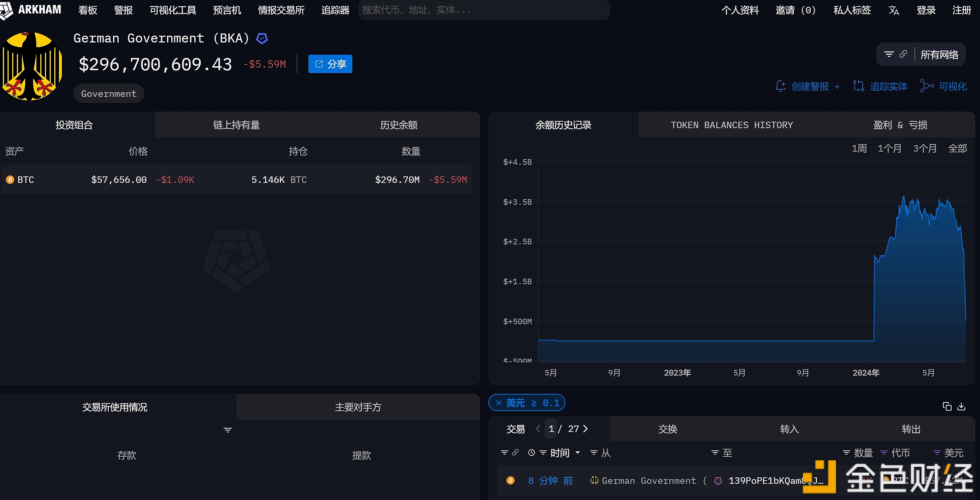
Task: Click holdings value 5.146K BTC
Action: 279,180
